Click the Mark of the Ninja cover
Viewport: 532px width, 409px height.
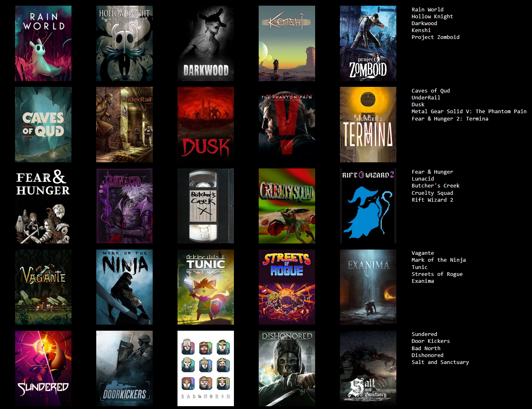(124, 287)
